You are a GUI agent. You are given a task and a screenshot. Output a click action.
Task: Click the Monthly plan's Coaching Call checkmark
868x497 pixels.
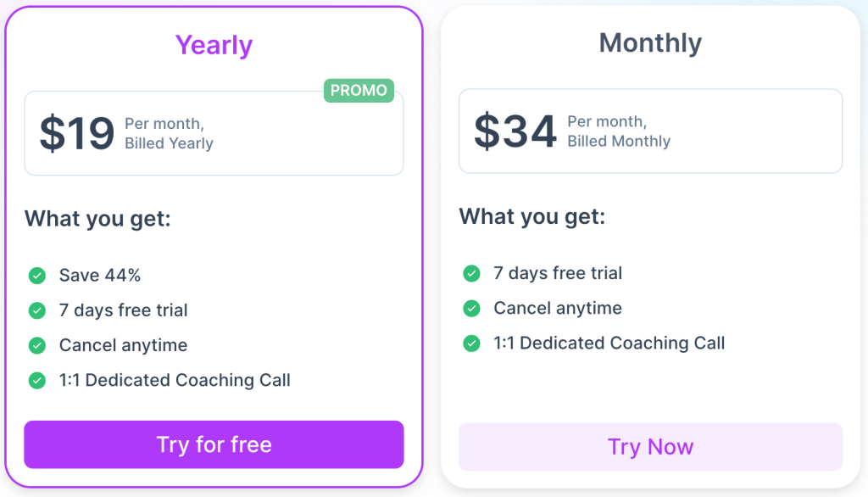[471, 343]
